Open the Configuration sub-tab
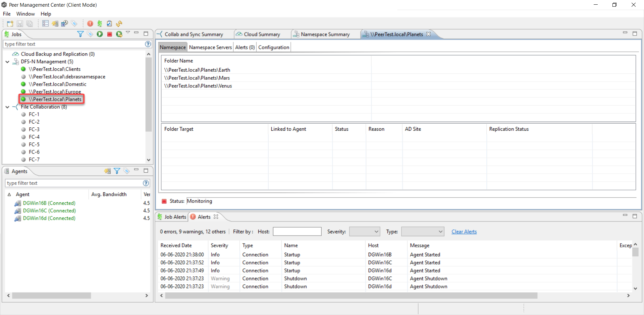644x315 pixels. click(x=274, y=47)
